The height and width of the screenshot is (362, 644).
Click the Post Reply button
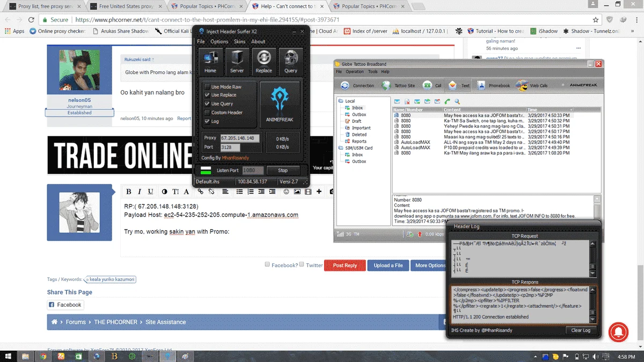click(x=345, y=265)
